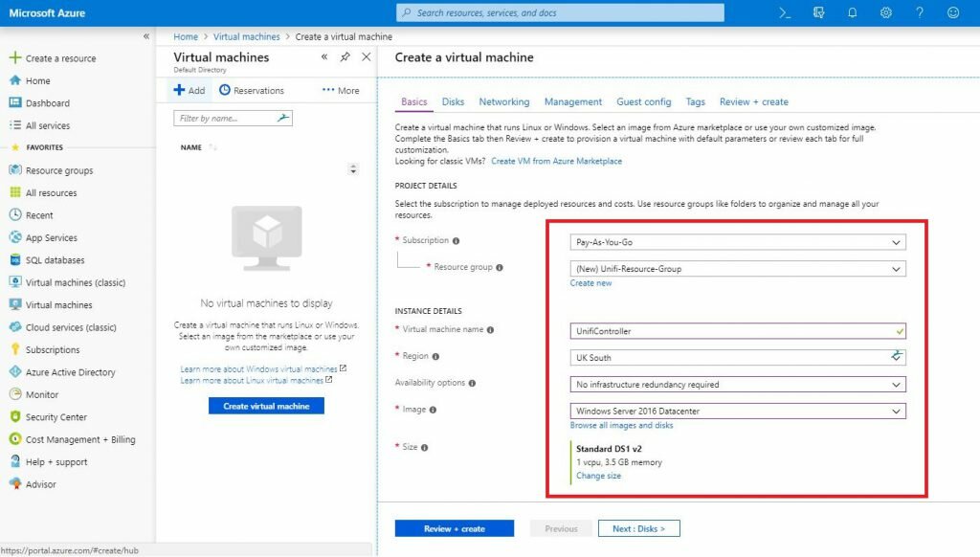Click the All services list icon
Viewport: 980px width, 557px height.
tap(15, 125)
